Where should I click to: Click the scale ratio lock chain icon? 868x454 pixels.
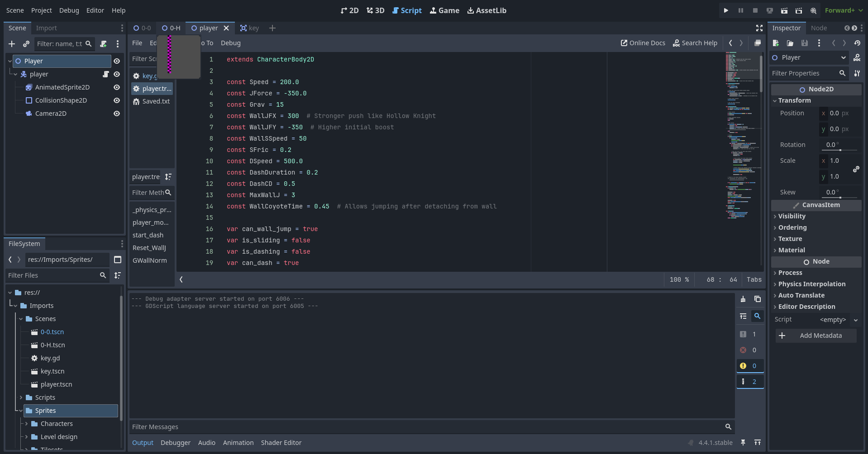click(856, 169)
